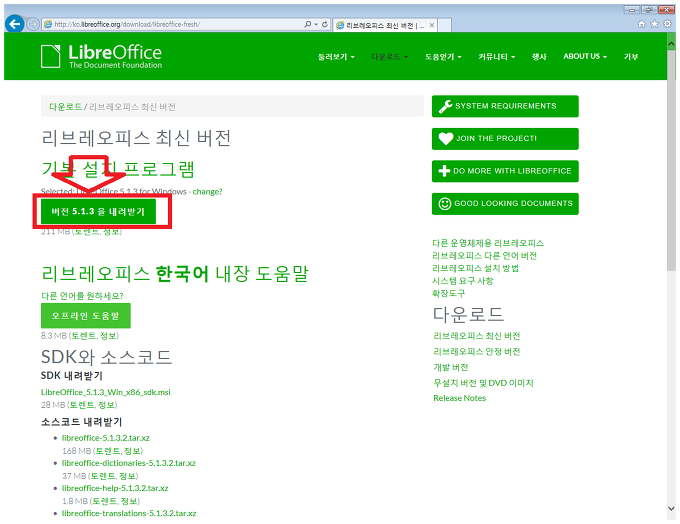Open the 기부 menu item

tap(631, 57)
